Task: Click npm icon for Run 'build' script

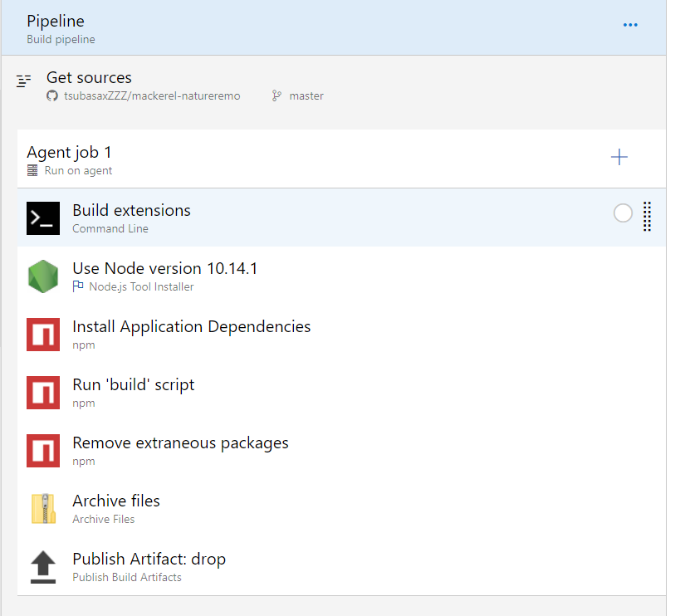Action: pos(43,392)
